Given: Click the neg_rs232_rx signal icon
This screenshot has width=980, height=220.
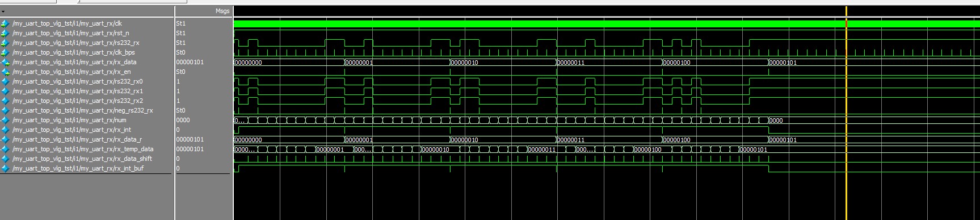Looking at the screenshot, I should pyautogui.click(x=5, y=110).
